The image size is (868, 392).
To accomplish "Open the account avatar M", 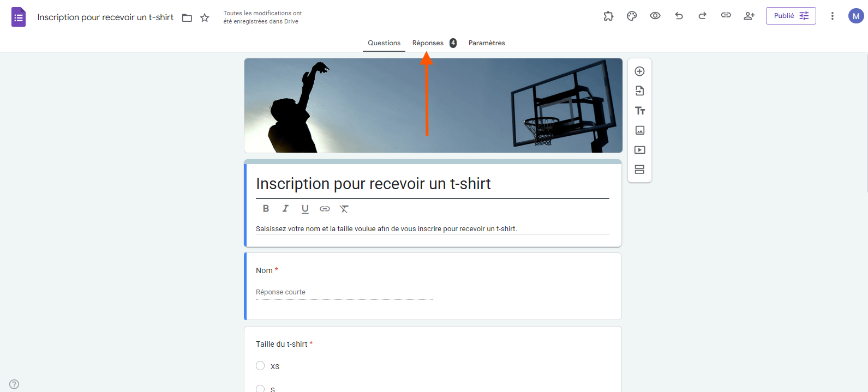I will (856, 16).
